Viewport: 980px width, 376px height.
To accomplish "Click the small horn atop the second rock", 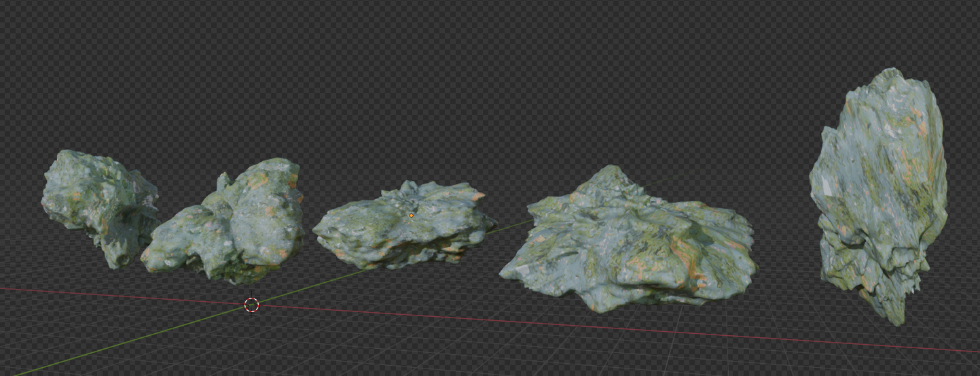I will point(223,180).
